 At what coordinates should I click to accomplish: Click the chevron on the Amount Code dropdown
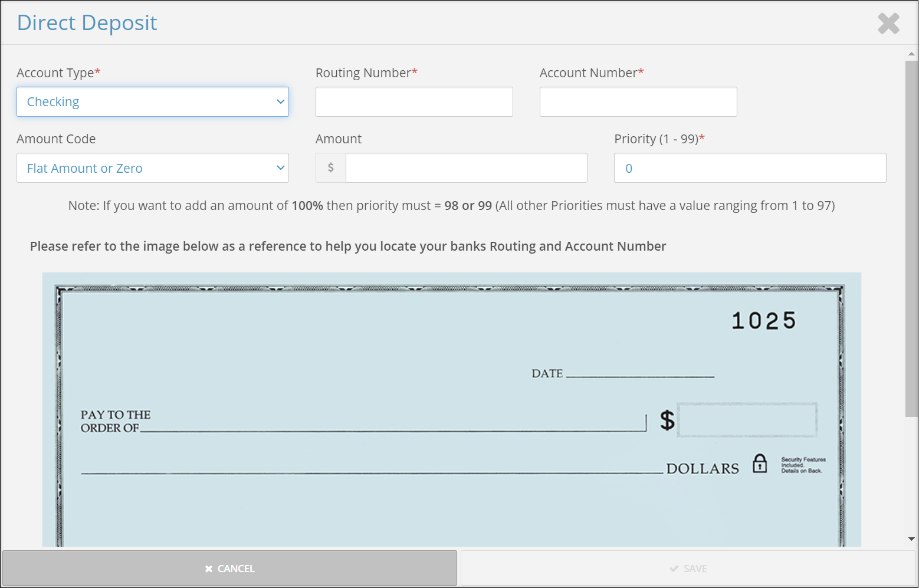(x=280, y=167)
